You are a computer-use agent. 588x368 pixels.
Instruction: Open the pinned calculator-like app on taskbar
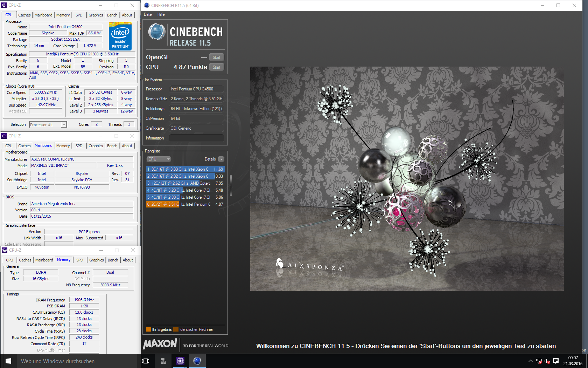click(x=163, y=361)
